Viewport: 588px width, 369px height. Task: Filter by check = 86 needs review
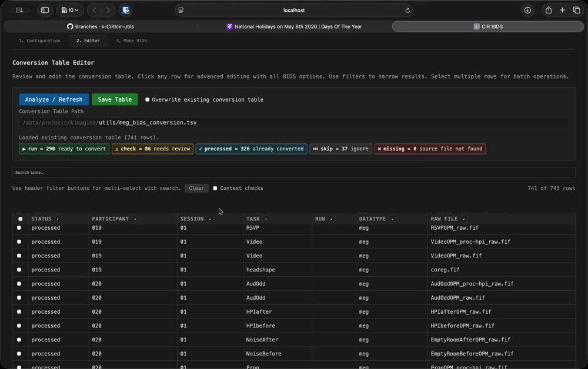pyautogui.click(x=152, y=149)
